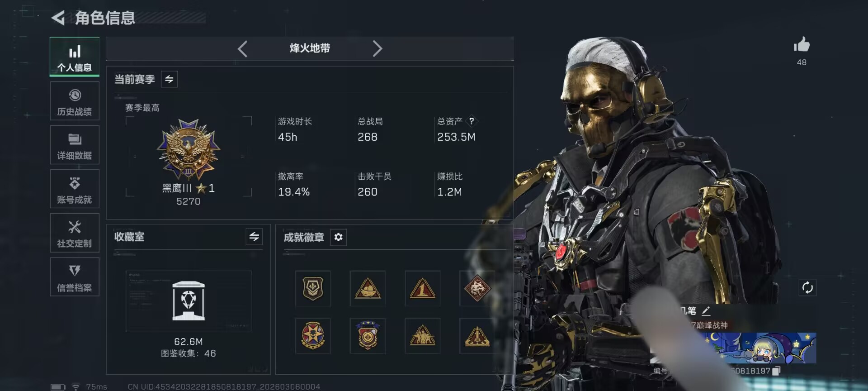Select the wolf head achievement badge

pos(477,288)
